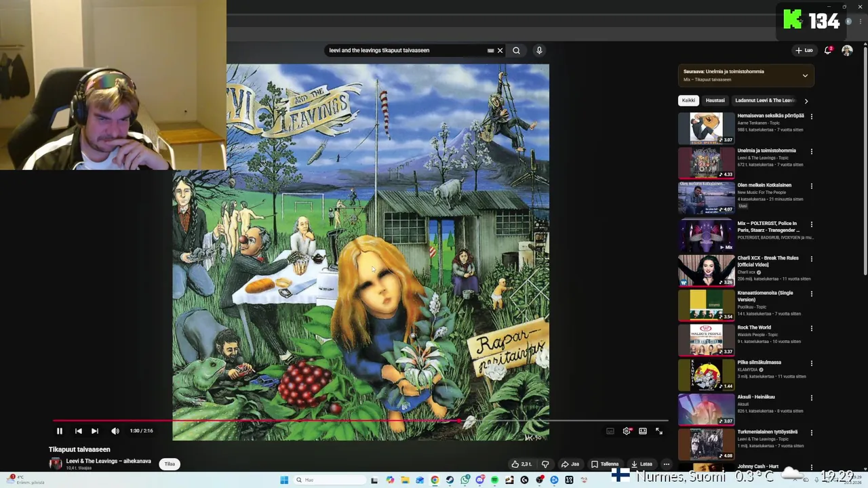Click the search magnifier button
Viewport: 868px width, 488px height.
point(516,50)
